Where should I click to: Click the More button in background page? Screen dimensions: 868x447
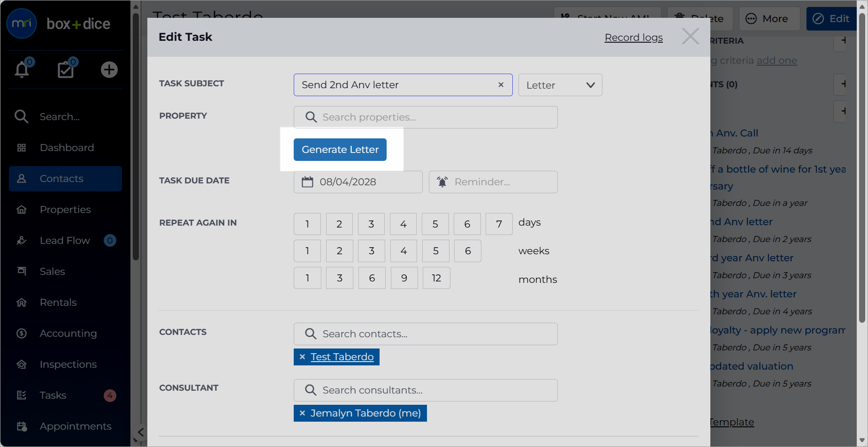click(x=769, y=19)
